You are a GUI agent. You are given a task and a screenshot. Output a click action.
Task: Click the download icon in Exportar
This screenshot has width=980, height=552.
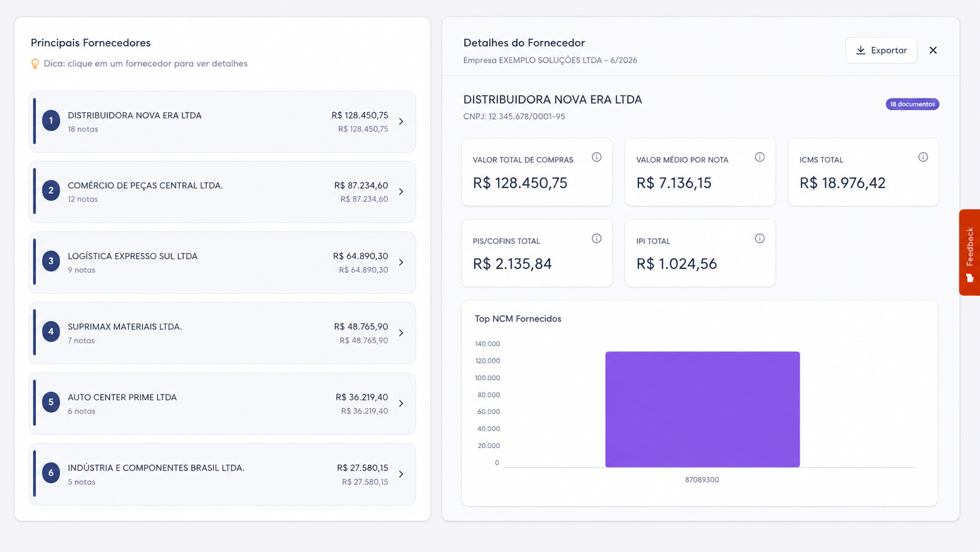[x=860, y=50]
